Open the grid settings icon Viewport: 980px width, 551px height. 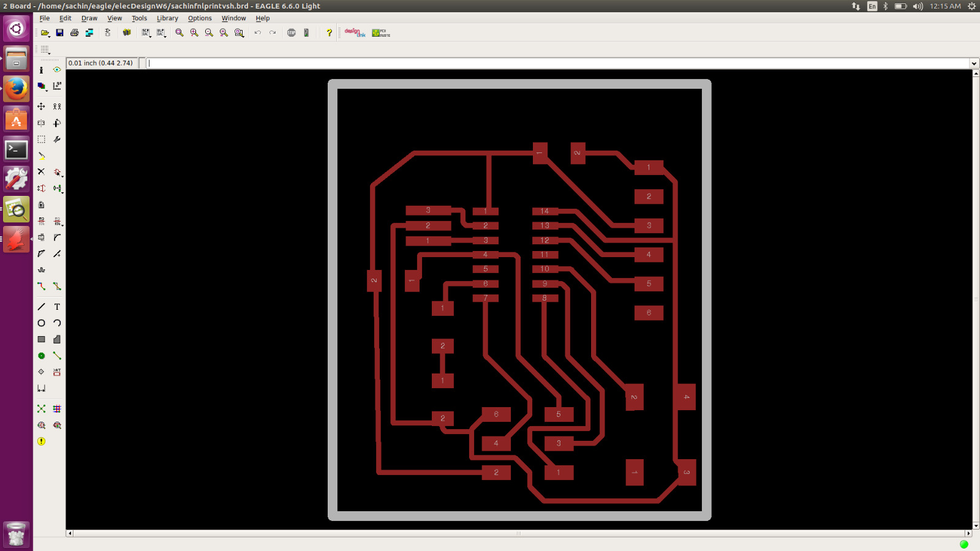click(x=45, y=50)
